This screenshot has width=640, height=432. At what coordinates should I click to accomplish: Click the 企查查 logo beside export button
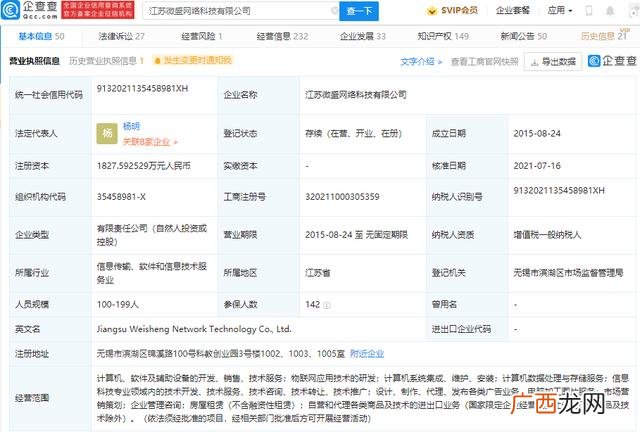click(612, 61)
